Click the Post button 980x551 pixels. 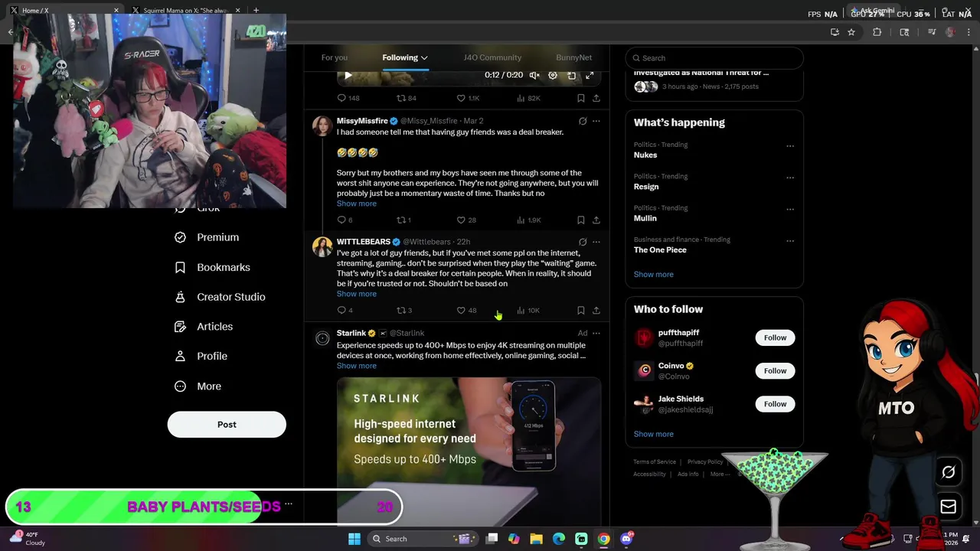coord(227,425)
